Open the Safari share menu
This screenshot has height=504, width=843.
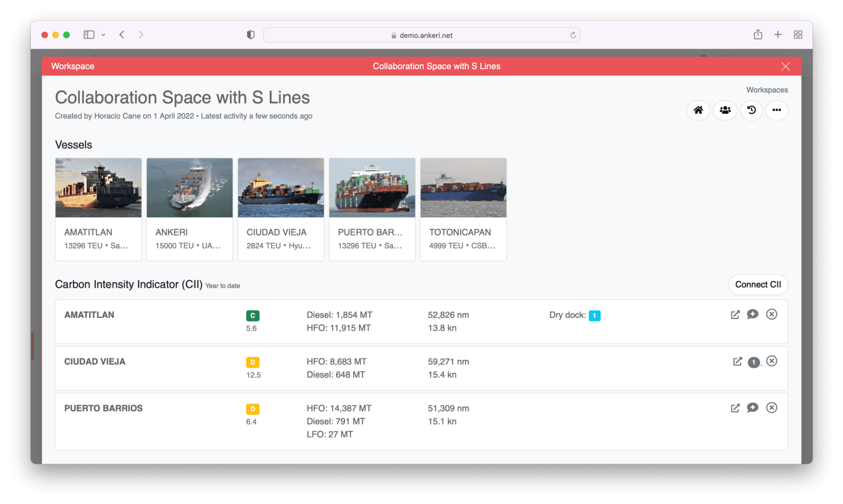(758, 34)
